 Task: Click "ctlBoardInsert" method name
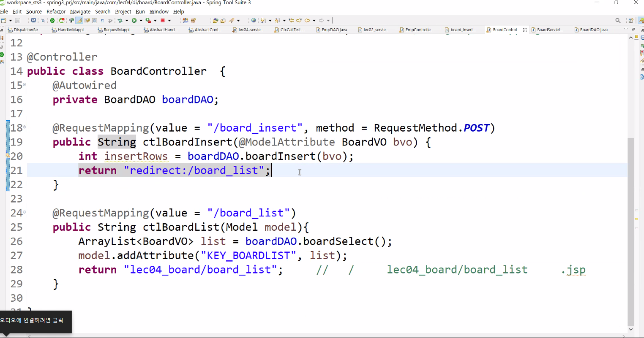pyautogui.click(x=188, y=142)
